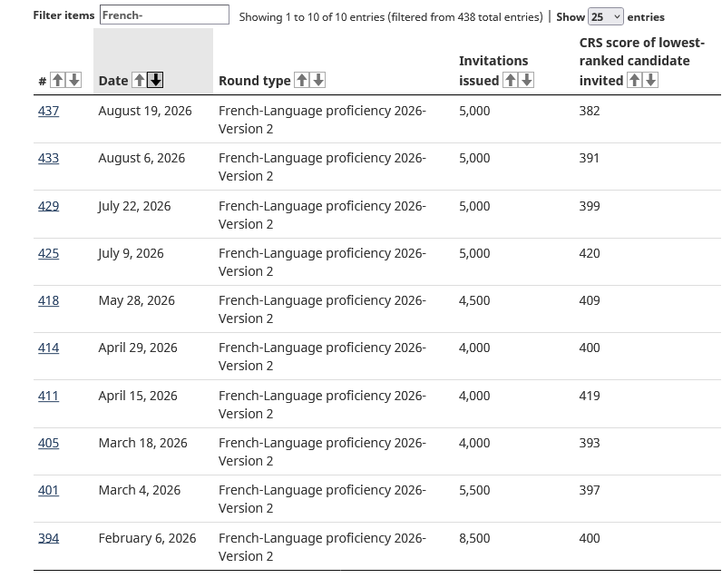Screen dimensions: 722x588
Task: Sort Invitations issued ascending arrow
Action: click(x=510, y=80)
